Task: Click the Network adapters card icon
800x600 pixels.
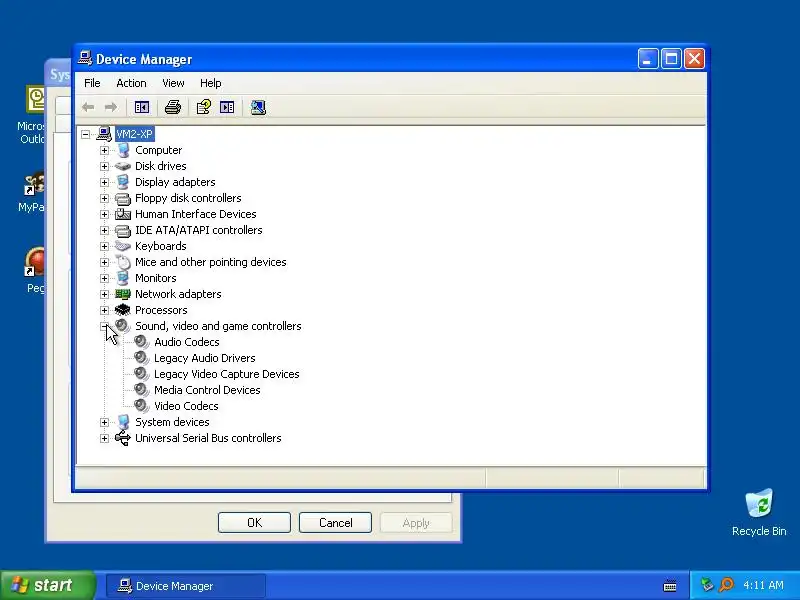Action: point(123,294)
